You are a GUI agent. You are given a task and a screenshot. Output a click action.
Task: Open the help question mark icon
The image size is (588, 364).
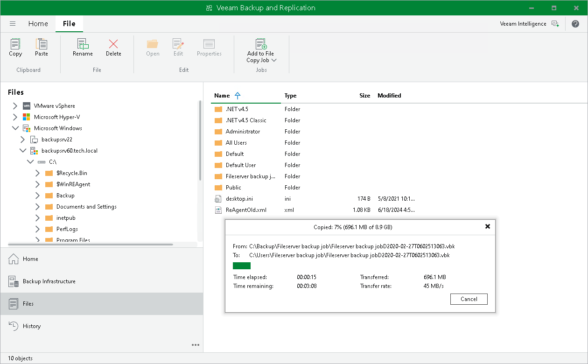[575, 24]
